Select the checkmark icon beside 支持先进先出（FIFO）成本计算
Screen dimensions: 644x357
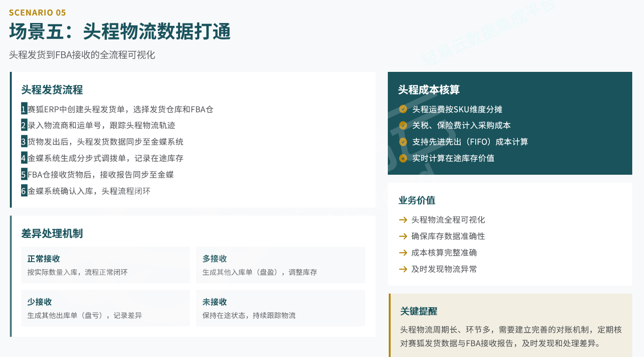(403, 142)
